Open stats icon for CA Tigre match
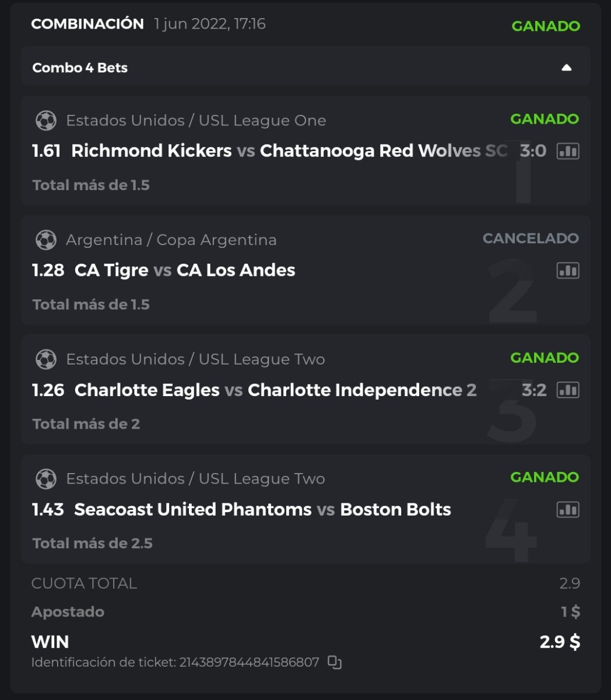The height and width of the screenshot is (700, 611). (567, 271)
